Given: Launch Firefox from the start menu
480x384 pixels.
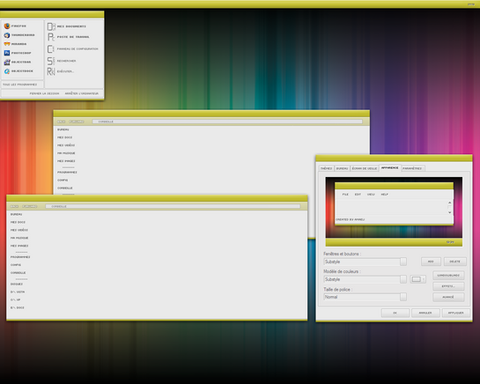Looking at the screenshot, I should pyautogui.click(x=7, y=26).
